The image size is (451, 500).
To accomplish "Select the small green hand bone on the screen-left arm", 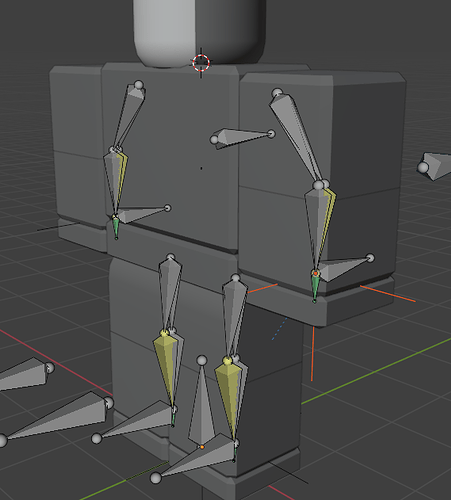I will [116, 227].
